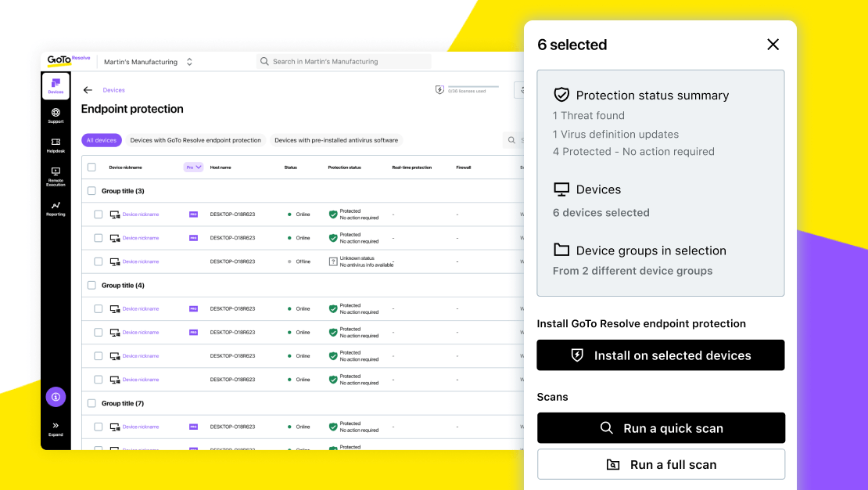The width and height of the screenshot is (868, 490).
Task: Click the purple info bubble near the sidebar bottom
Action: (56, 397)
